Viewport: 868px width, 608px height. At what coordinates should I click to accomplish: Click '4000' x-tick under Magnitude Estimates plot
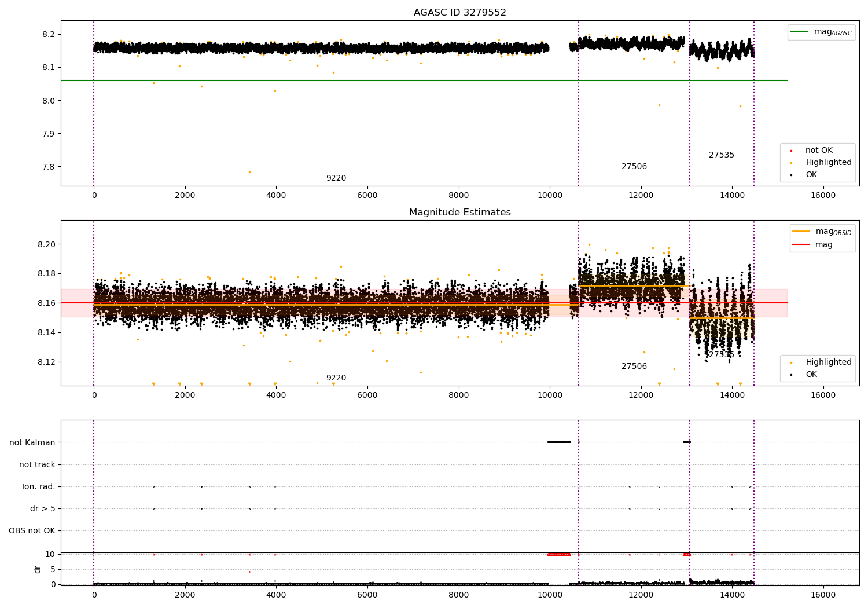276,395
